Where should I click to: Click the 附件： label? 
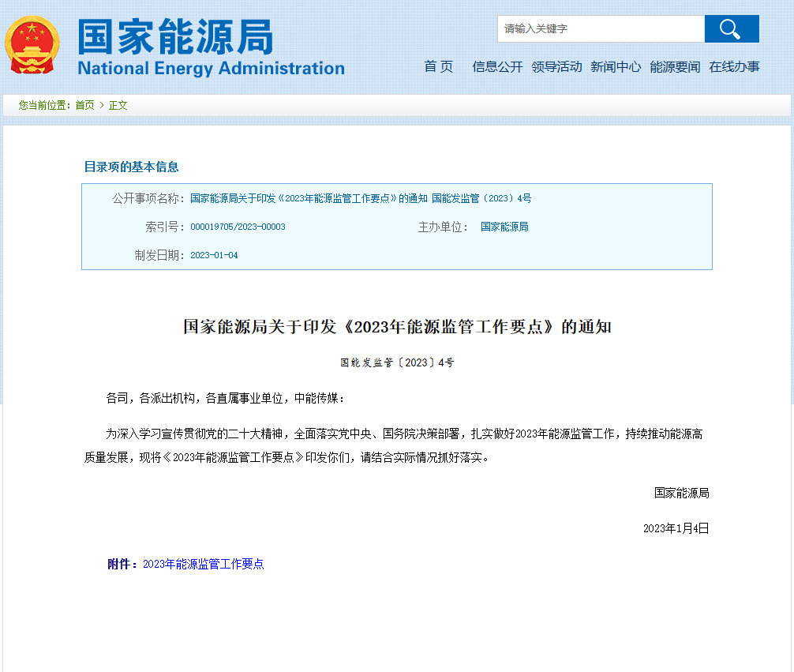123,564
